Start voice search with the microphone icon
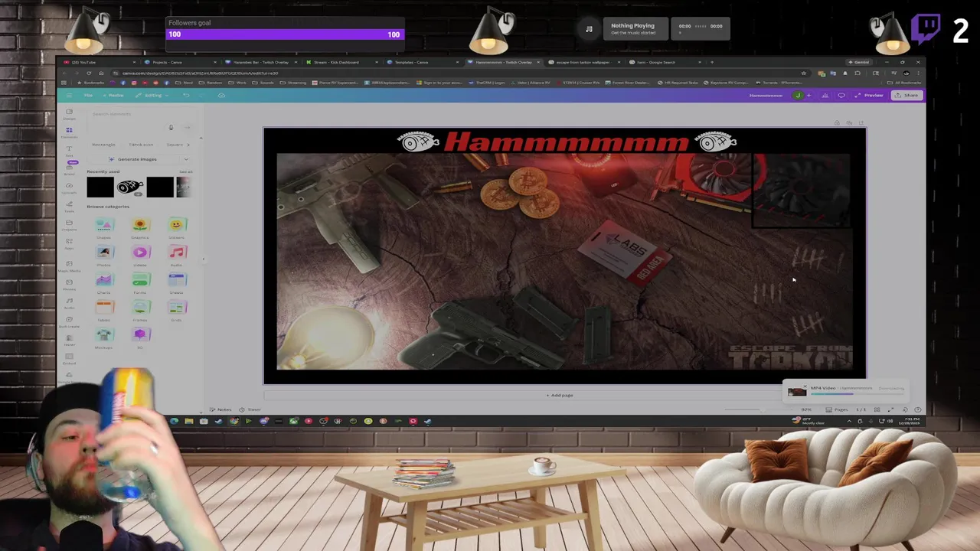This screenshot has height=551, width=980. (171, 128)
